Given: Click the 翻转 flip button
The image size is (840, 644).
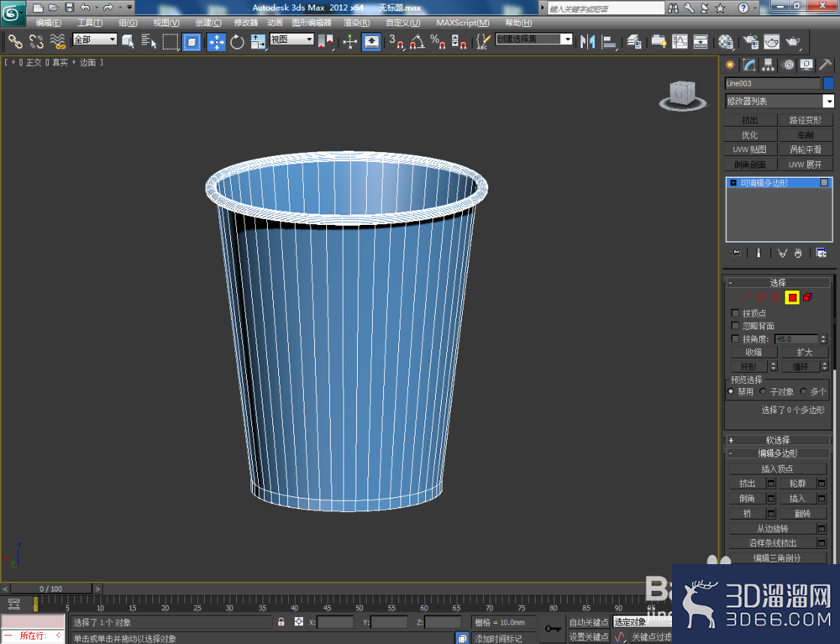Looking at the screenshot, I should (x=802, y=513).
